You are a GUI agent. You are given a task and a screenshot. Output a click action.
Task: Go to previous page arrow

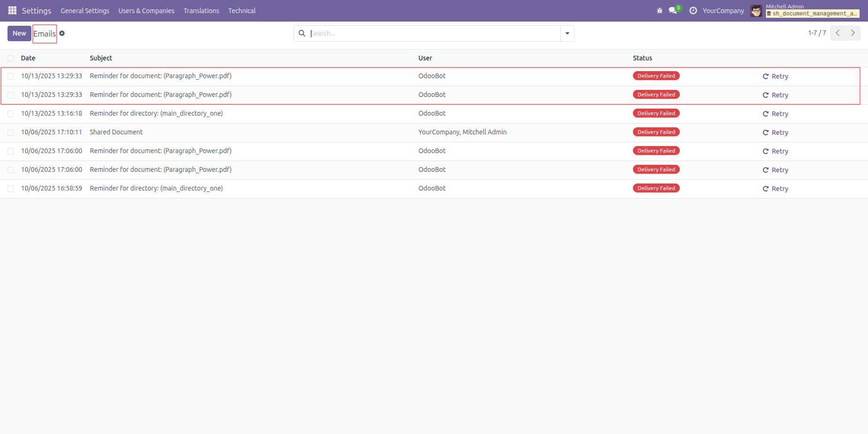tap(838, 33)
